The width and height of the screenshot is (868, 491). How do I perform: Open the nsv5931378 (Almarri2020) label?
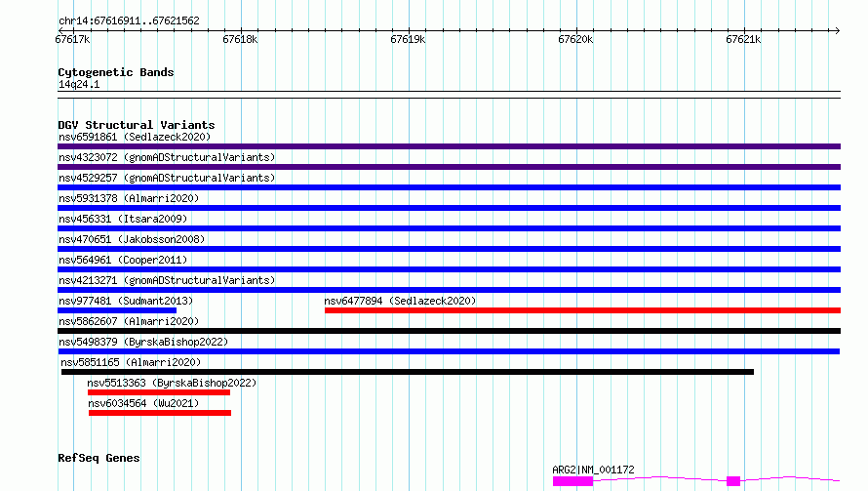point(129,198)
